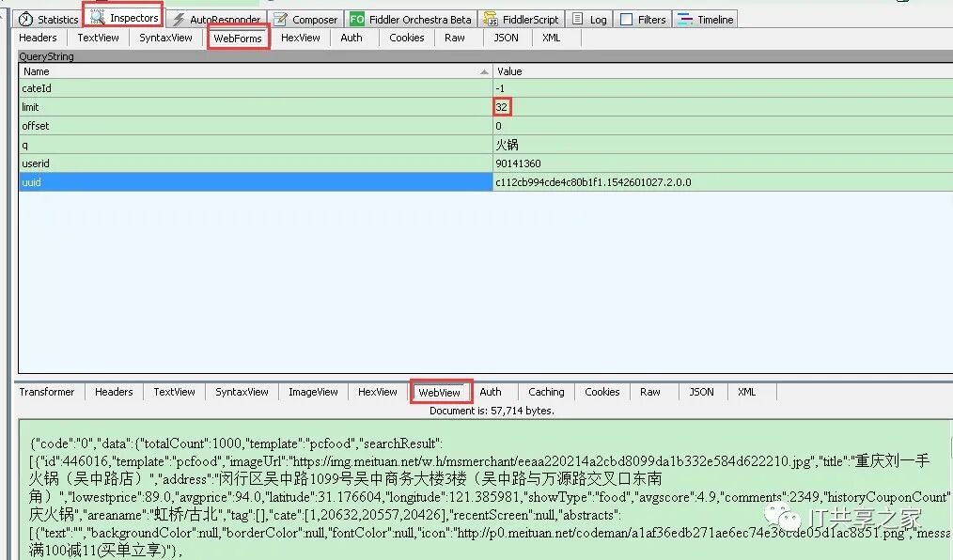Click the Inspectors magnifier icon
The height and width of the screenshot is (560, 953).
click(x=97, y=18)
